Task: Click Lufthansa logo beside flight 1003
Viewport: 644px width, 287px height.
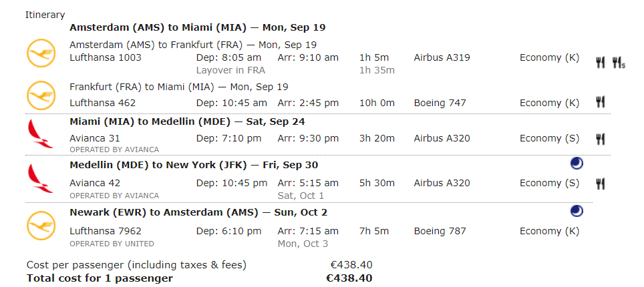Action: (x=41, y=53)
